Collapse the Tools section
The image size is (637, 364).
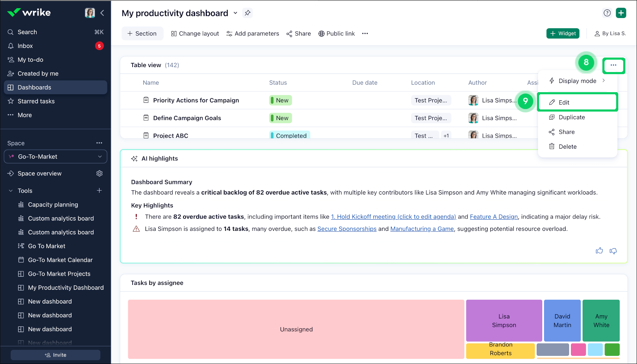(x=11, y=191)
